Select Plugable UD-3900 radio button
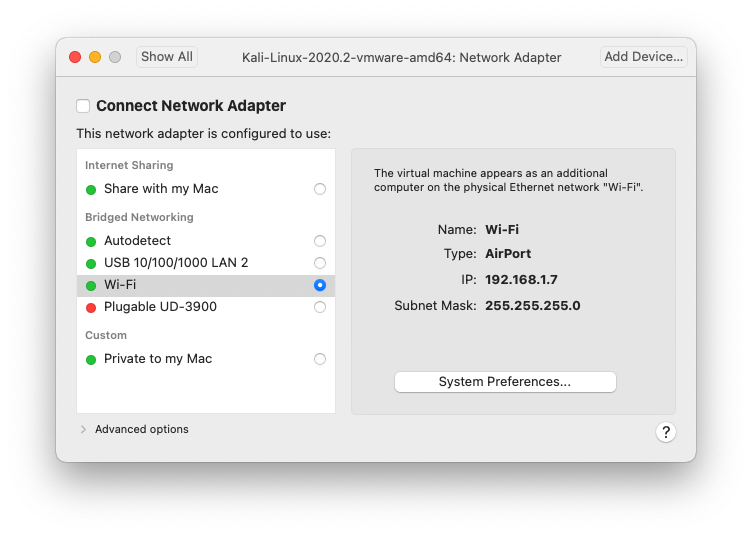Screen dimensions: 752x536 320,307
